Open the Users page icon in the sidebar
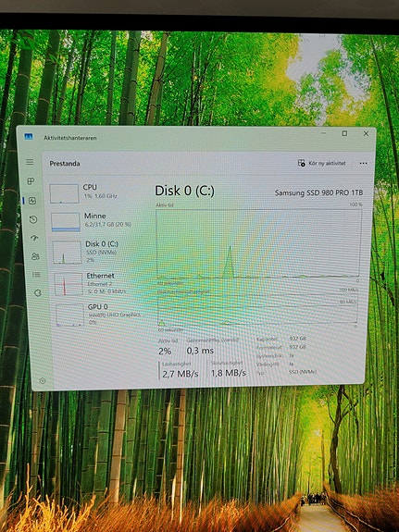This screenshot has width=399, height=532. pyautogui.click(x=35, y=256)
